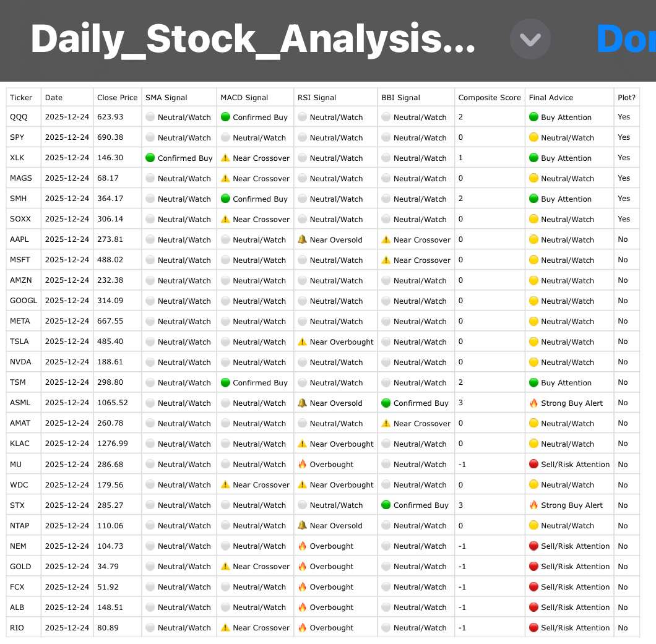Select the RIO ticker cell
The width and height of the screenshot is (656, 644).
pyautogui.click(x=24, y=627)
